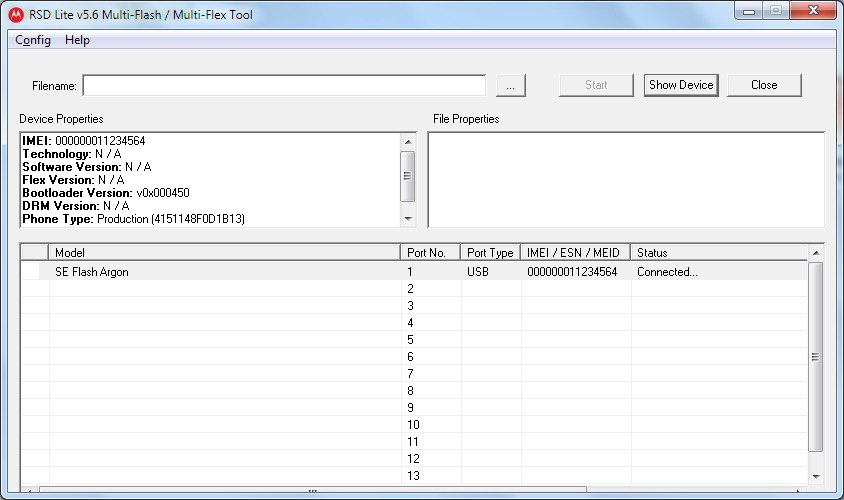Click port number 11 cell
The image size is (844, 500).
pyautogui.click(x=430, y=441)
